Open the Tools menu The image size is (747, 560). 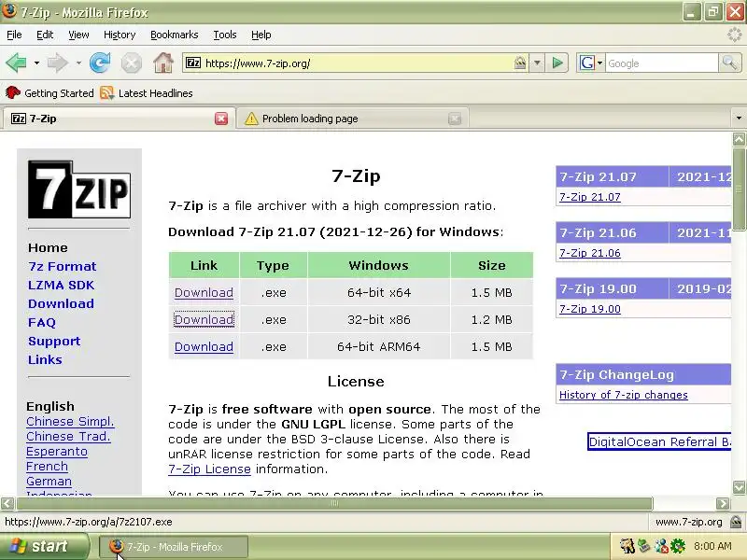pyautogui.click(x=224, y=35)
